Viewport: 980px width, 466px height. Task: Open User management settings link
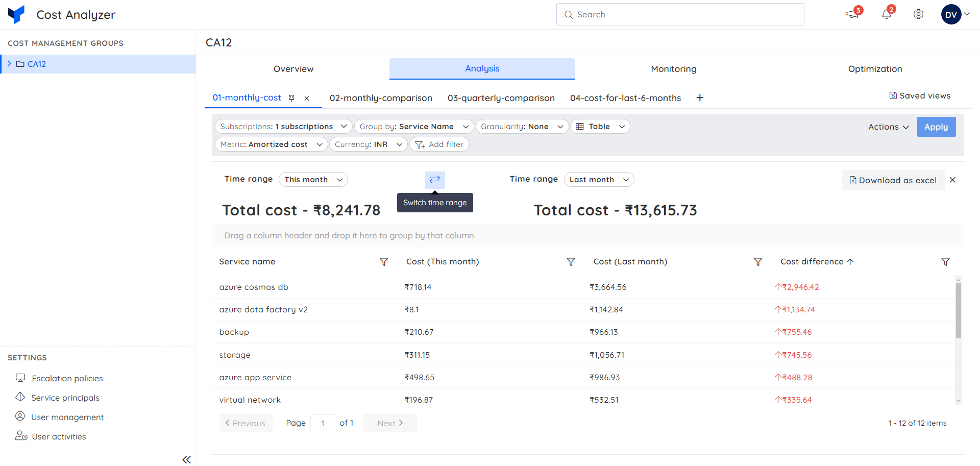(67, 417)
